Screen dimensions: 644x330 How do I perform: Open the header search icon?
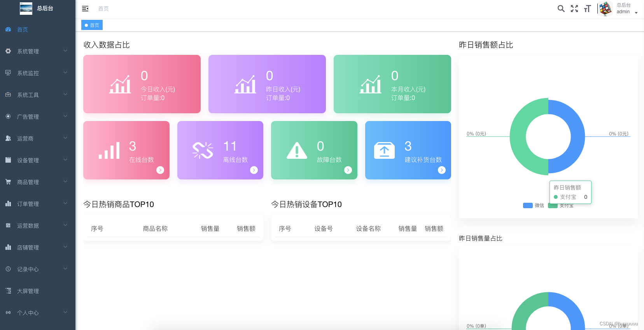[561, 9]
